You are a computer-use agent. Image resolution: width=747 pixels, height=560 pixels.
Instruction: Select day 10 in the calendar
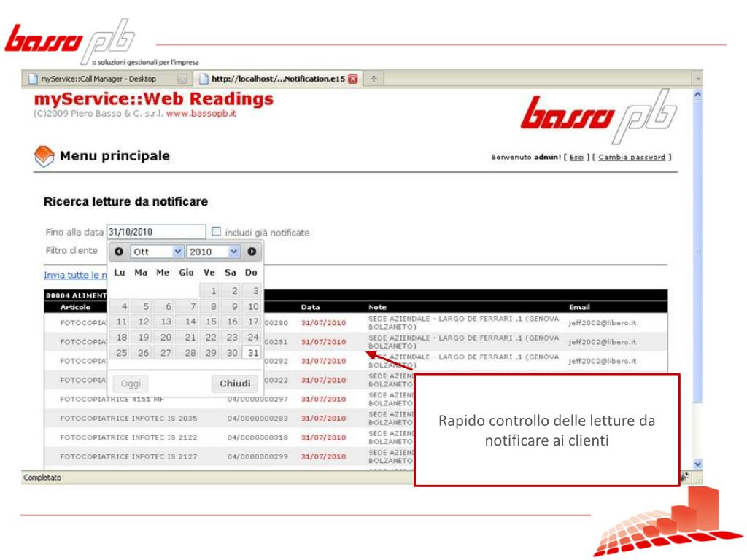[252, 306]
